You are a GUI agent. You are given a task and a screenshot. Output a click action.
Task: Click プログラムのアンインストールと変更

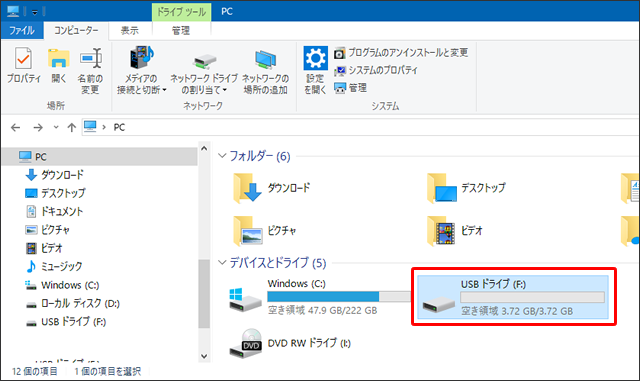[x=401, y=53]
